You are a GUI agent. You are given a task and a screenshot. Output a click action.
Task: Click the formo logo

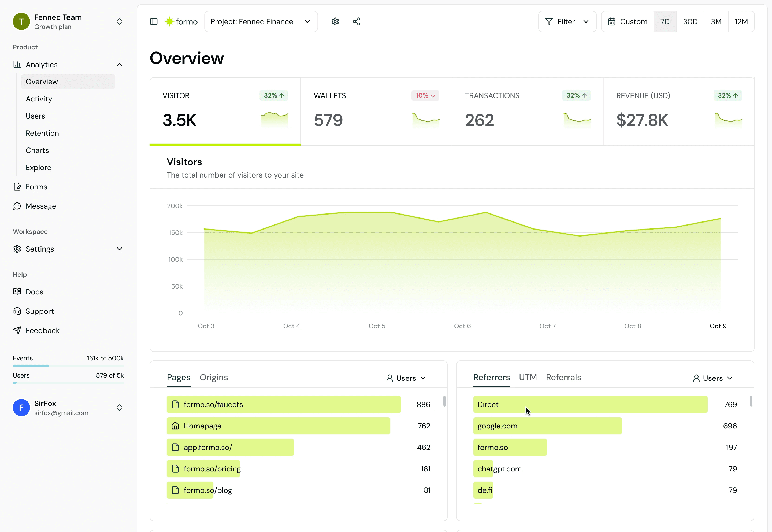181,22
